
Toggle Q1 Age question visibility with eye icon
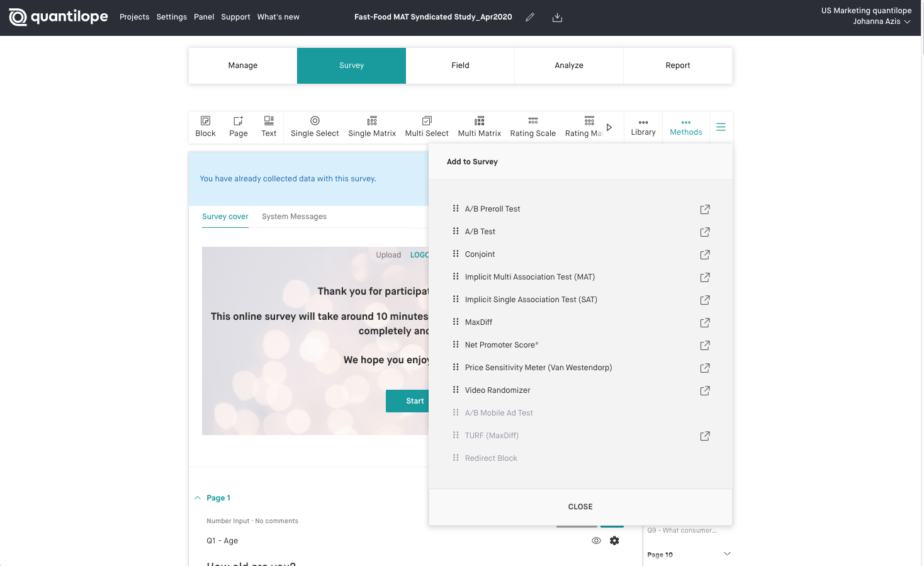click(x=595, y=540)
